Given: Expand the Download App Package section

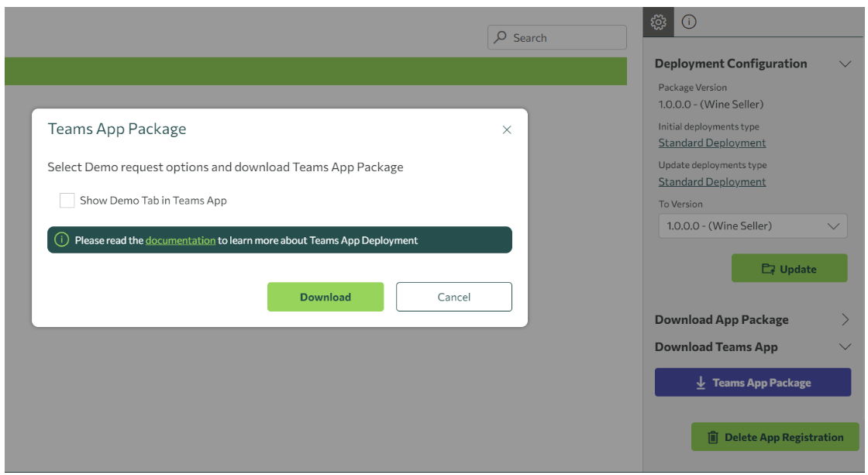Looking at the screenshot, I should pos(845,319).
